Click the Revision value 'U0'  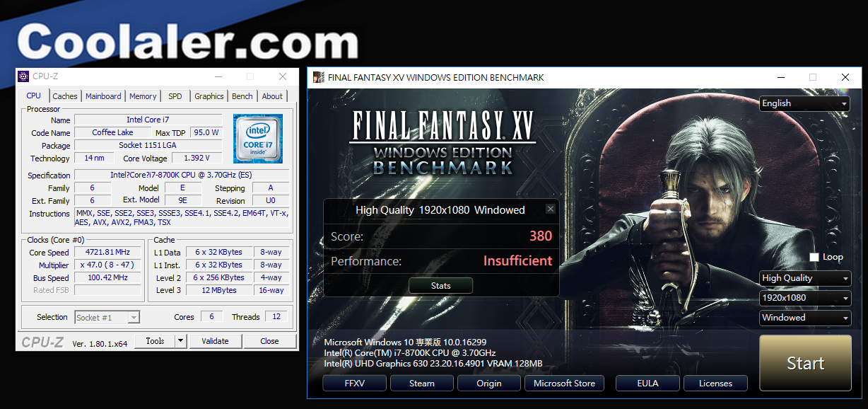(x=271, y=200)
